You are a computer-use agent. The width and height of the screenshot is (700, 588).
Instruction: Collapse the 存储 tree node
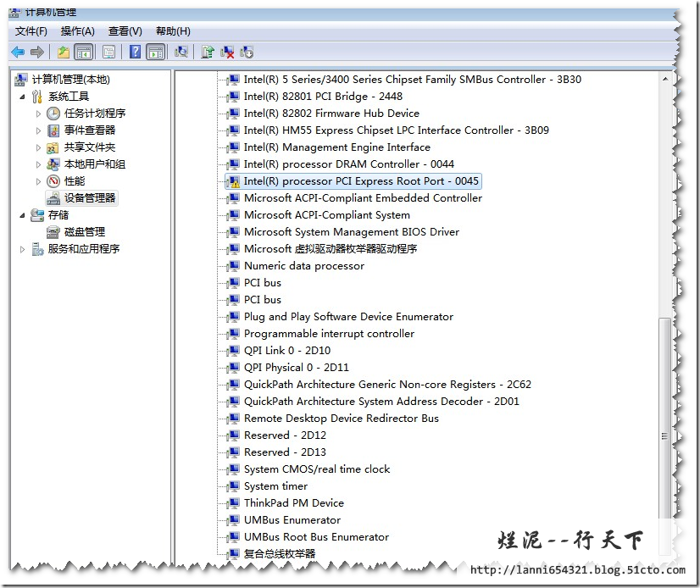[22, 215]
